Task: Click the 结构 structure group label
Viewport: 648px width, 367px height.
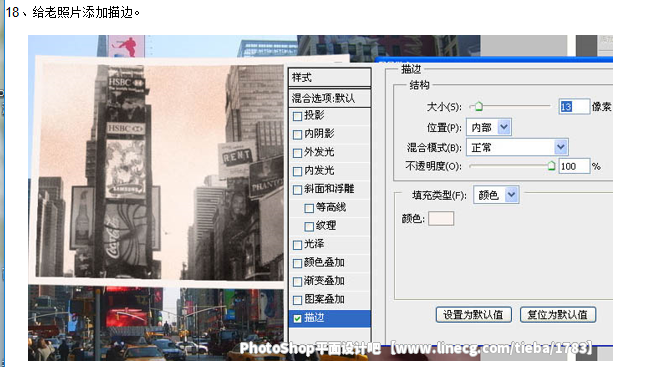Action: point(419,85)
